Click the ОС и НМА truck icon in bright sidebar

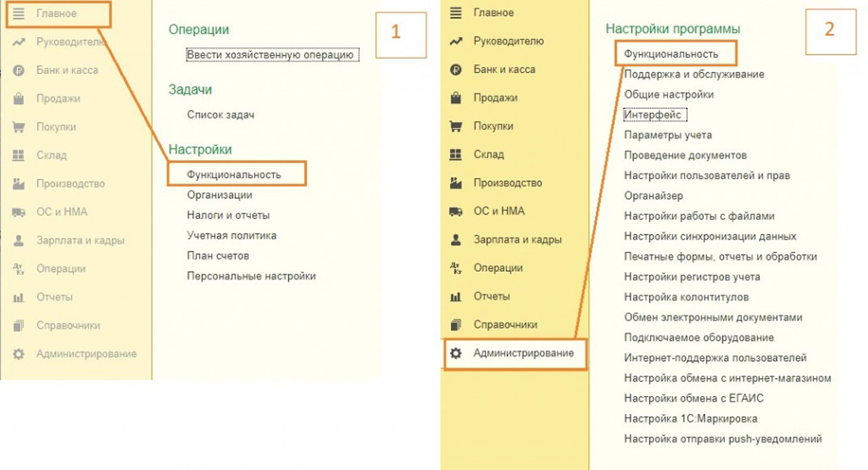coord(456,211)
